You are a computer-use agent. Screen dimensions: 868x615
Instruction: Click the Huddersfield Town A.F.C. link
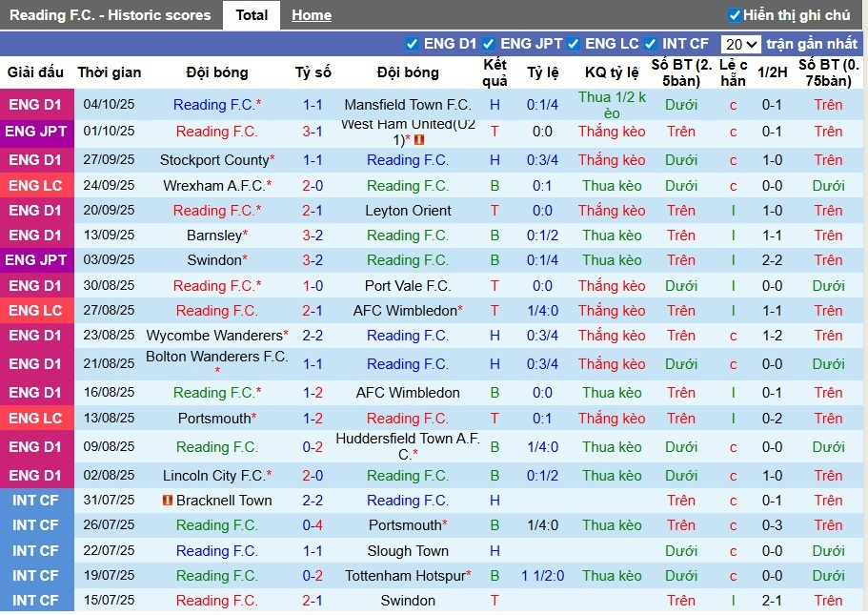408,446
